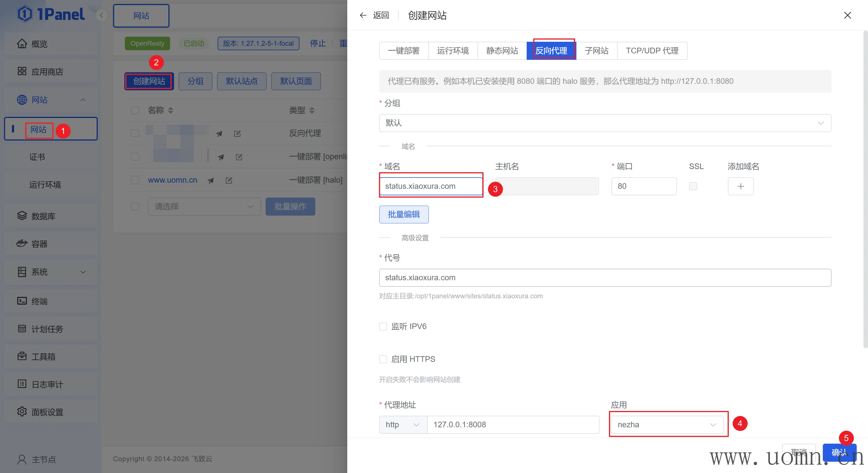Open the http protocol dropdown
The width and height of the screenshot is (868, 473).
point(403,424)
